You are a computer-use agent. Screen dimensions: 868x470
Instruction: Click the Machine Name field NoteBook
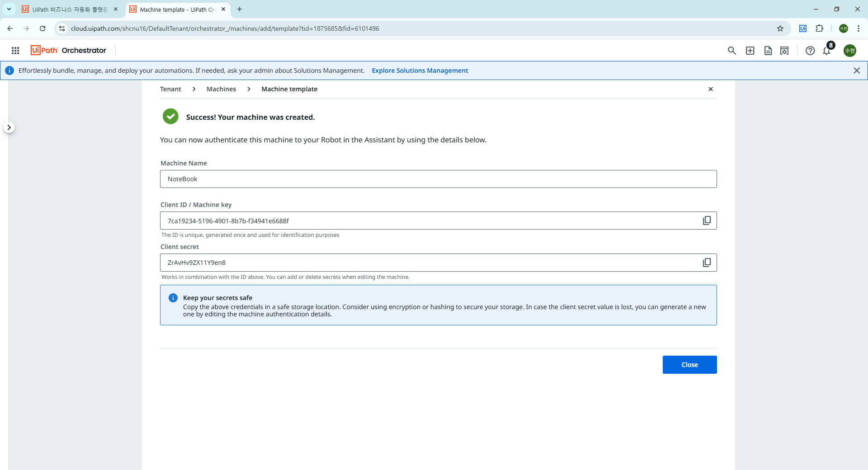pos(438,179)
